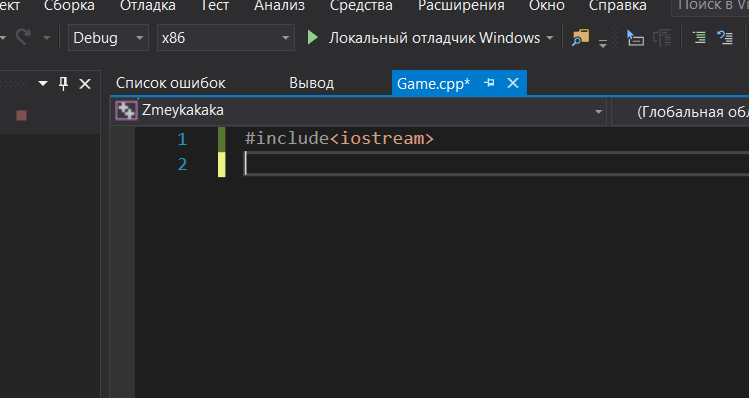Screen dimensions: 749x398
Task: Place cursor on empty line 2
Action: (496, 164)
